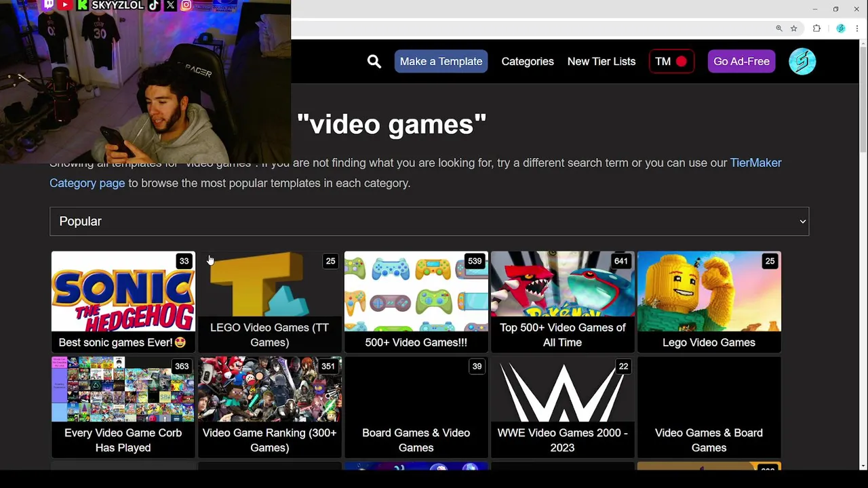Screen dimensions: 868x488
Task: Open LEGO Video Games (TT Games) template
Action: click(x=269, y=302)
